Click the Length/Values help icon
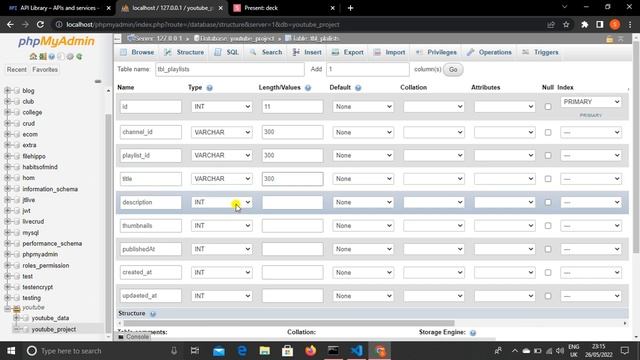Image resolution: width=640 pixels, height=360 pixels. pos(308,88)
